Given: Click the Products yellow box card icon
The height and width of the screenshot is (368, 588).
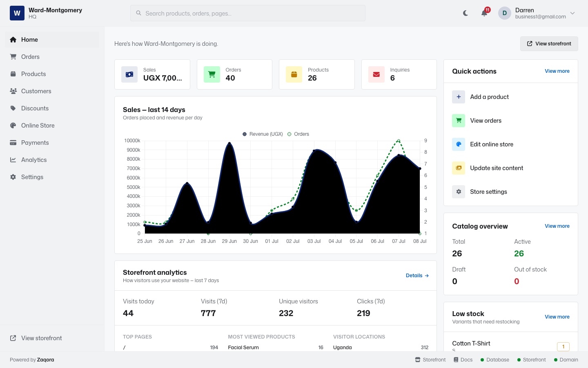Looking at the screenshot, I should 294,74.
